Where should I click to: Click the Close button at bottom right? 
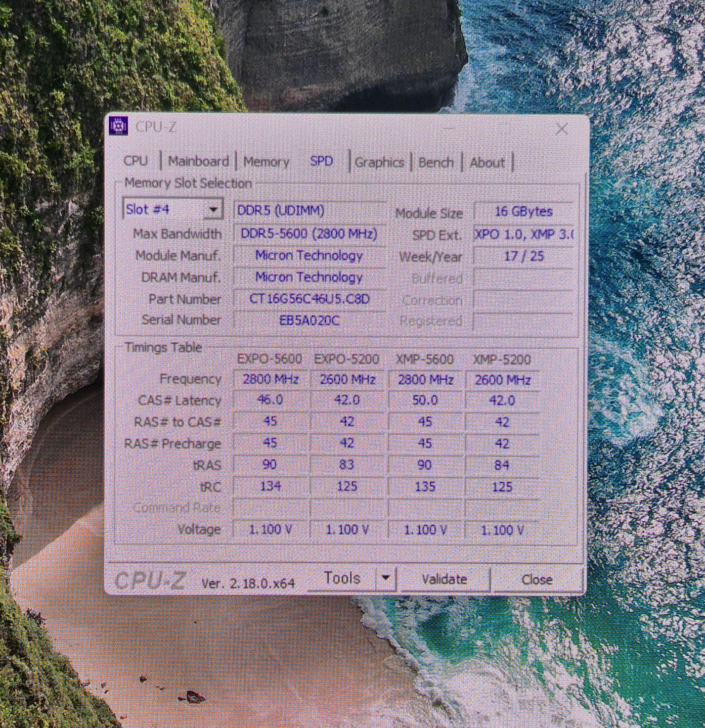[x=537, y=580]
